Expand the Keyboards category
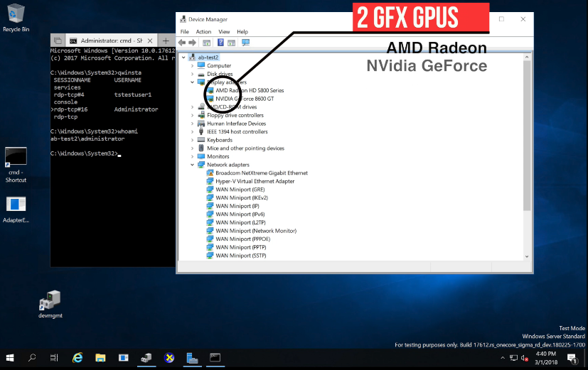This screenshot has width=588, height=370. pos(192,140)
